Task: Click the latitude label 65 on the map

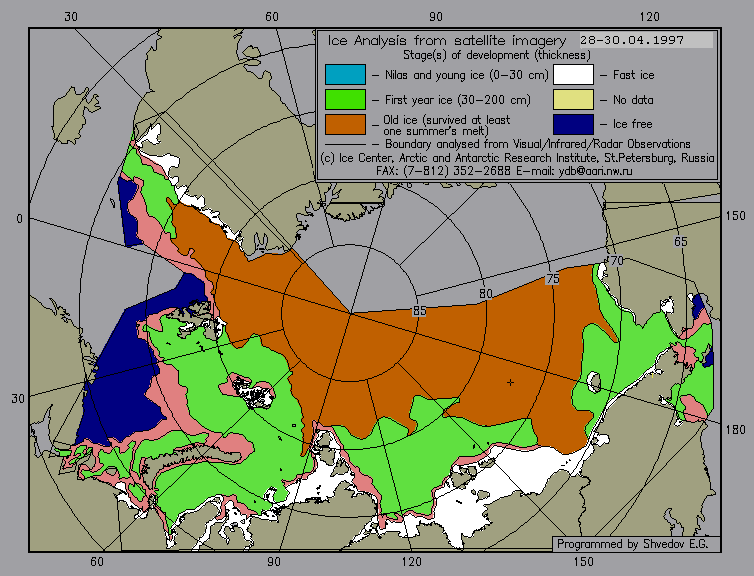Action: tap(680, 241)
